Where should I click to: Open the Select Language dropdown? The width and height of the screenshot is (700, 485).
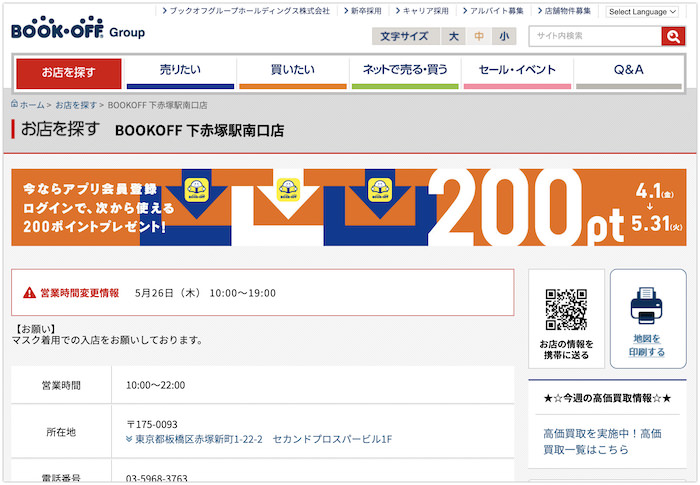pos(642,12)
